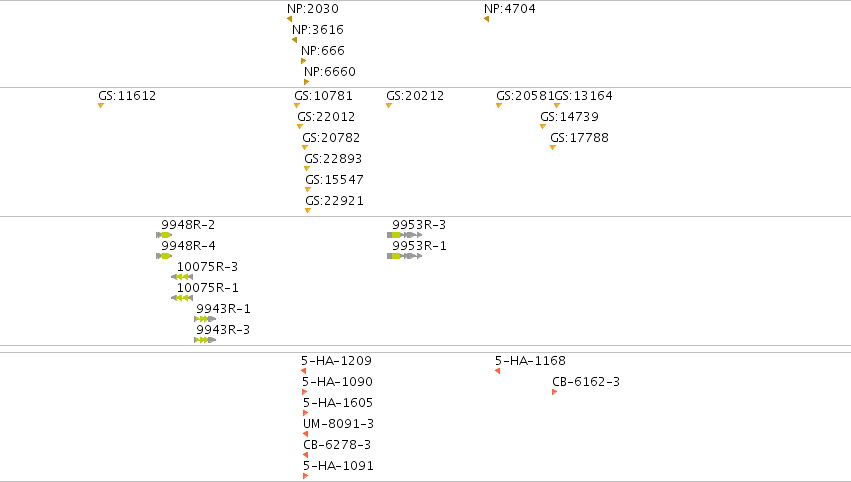Click the 9948R-2 label text
This screenshot has width=851, height=482.
[x=188, y=225]
